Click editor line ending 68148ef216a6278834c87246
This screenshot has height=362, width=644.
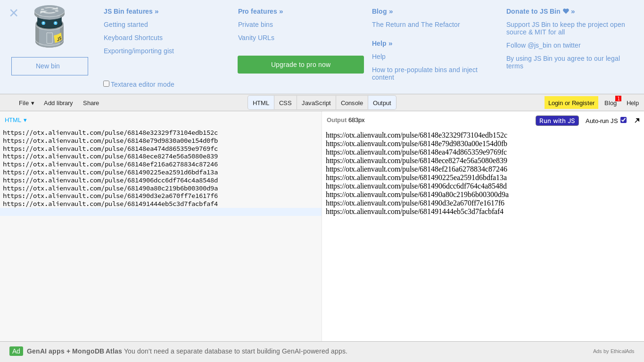click(x=110, y=164)
